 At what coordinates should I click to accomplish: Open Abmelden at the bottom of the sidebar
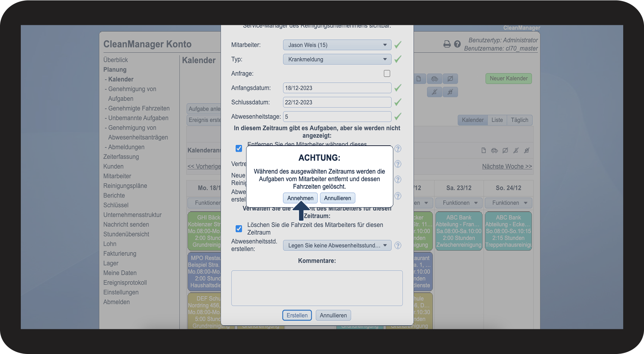[x=116, y=302]
